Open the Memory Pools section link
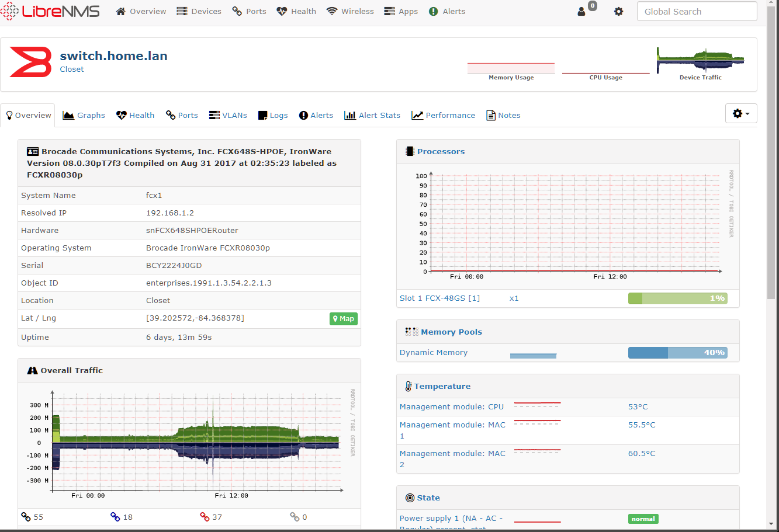Viewport: 779px width, 532px height. [x=451, y=332]
